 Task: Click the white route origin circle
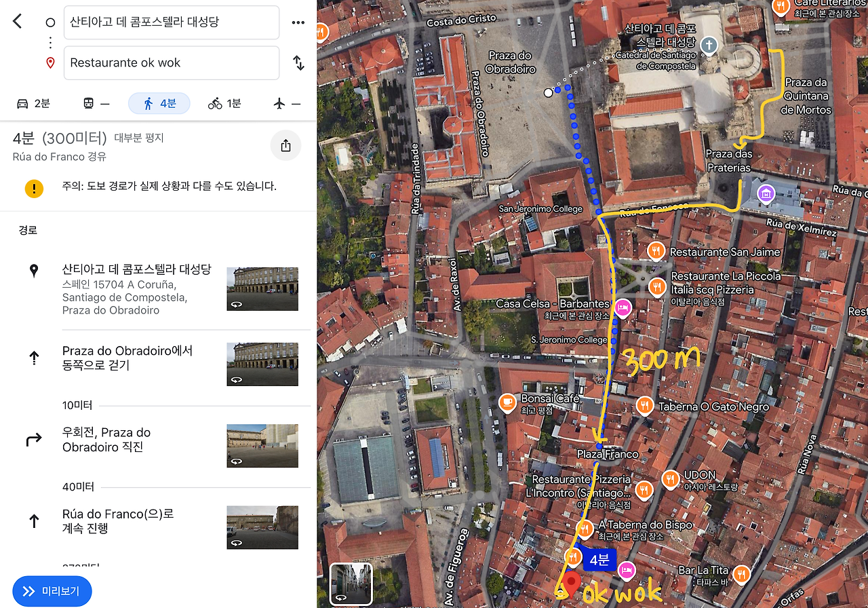tap(549, 92)
